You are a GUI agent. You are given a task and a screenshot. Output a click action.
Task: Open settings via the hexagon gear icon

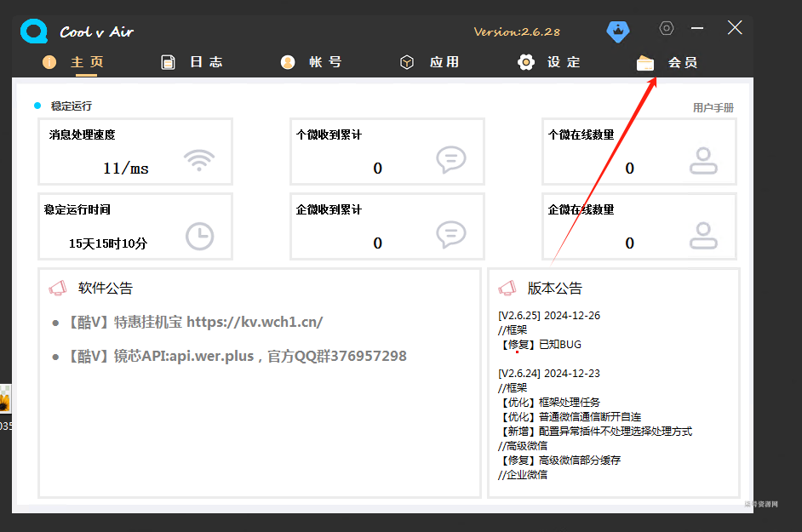[667, 28]
